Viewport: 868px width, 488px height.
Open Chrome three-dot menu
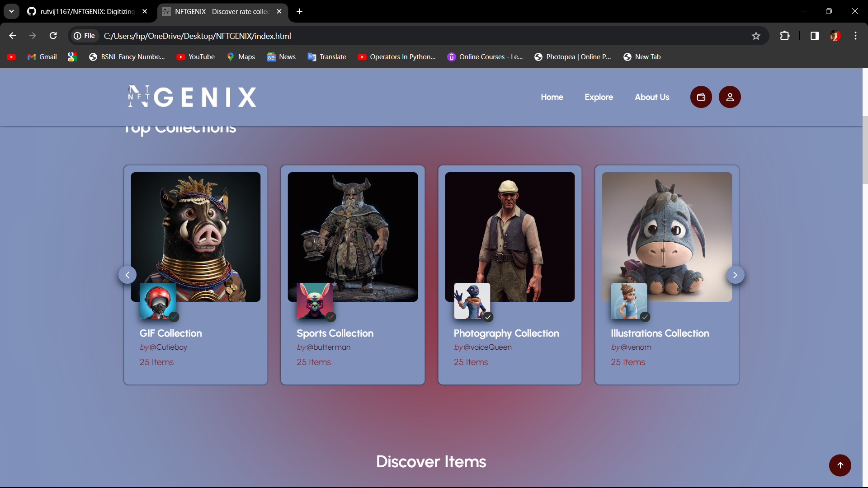coord(855,36)
